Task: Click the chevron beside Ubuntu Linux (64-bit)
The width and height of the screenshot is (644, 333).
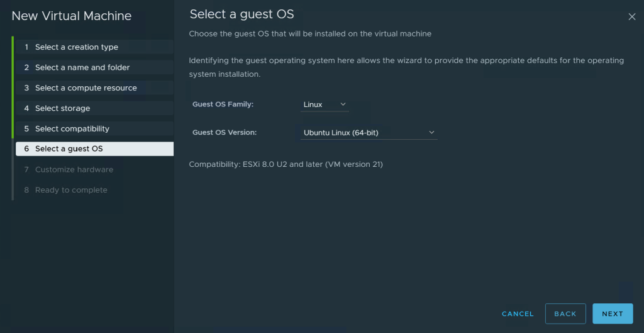Action: [431, 132]
